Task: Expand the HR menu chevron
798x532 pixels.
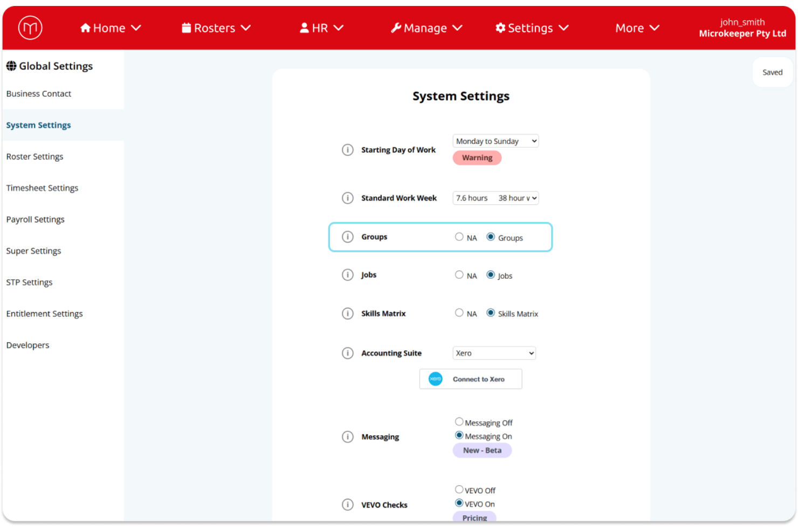Action: (x=339, y=28)
